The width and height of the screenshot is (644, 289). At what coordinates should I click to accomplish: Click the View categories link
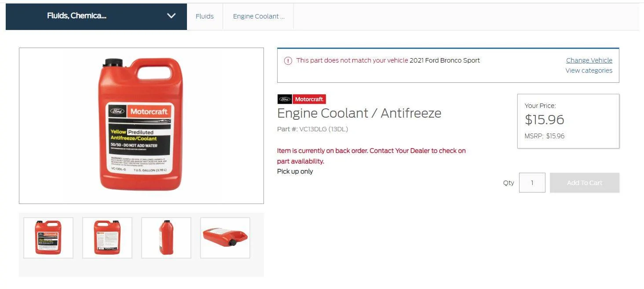tap(588, 70)
